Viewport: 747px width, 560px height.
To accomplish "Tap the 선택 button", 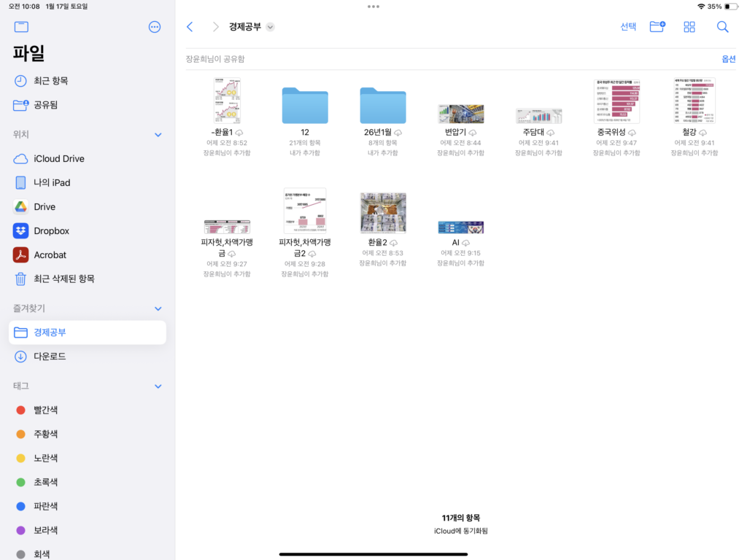I will tap(627, 26).
